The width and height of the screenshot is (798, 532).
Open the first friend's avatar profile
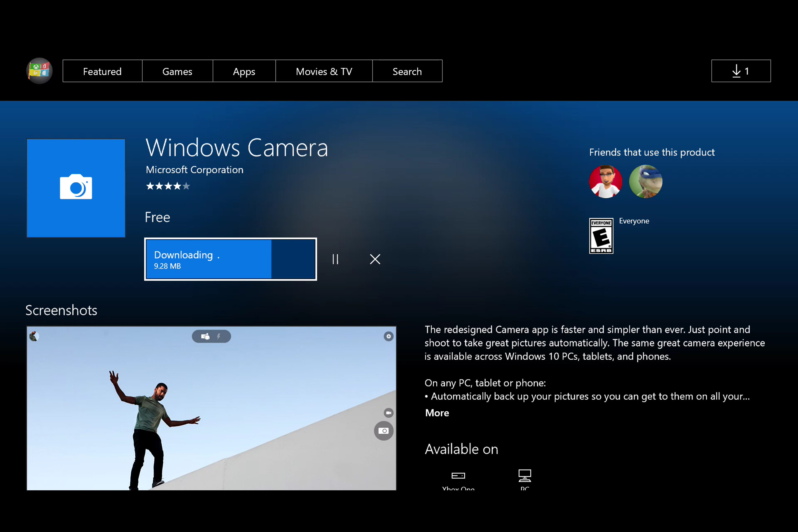605,182
